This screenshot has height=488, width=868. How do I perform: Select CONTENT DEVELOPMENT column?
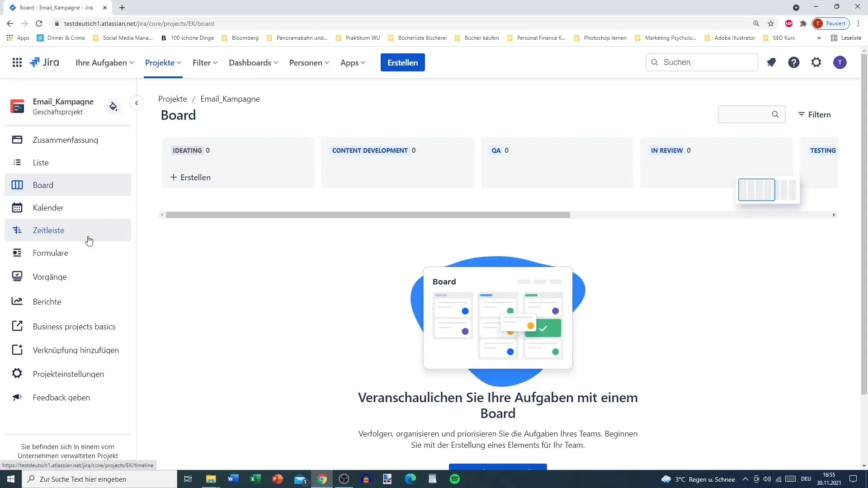tap(371, 150)
